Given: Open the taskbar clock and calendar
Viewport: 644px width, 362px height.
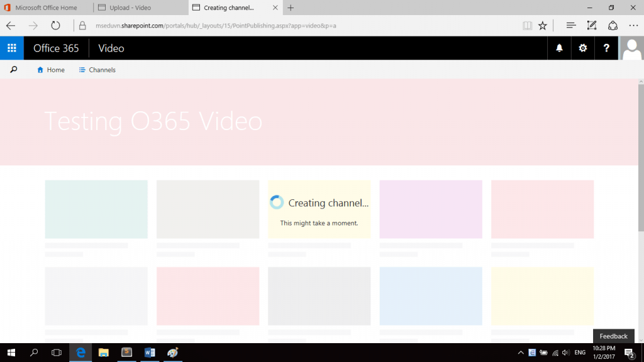Looking at the screenshot, I should click(x=603, y=353).
